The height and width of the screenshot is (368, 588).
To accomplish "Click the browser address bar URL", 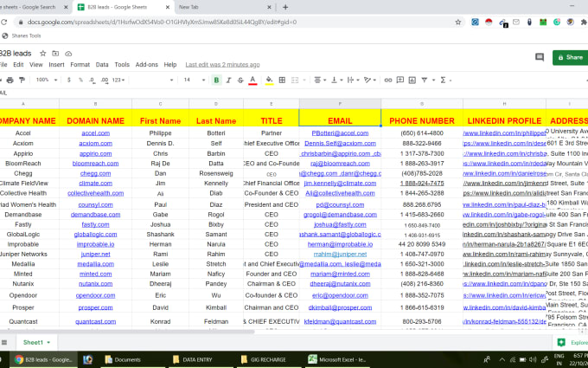I will [x=162, y=23].
